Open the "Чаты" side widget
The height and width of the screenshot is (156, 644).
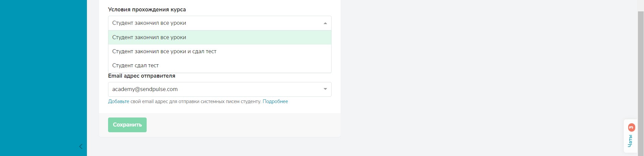click(630, 141)
